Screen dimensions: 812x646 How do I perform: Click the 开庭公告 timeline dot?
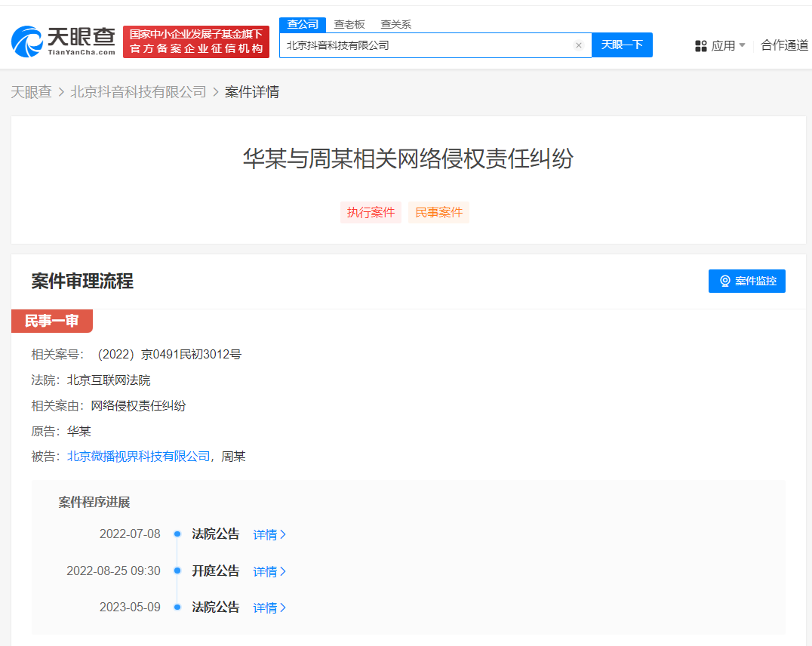[x=177, y=571]
